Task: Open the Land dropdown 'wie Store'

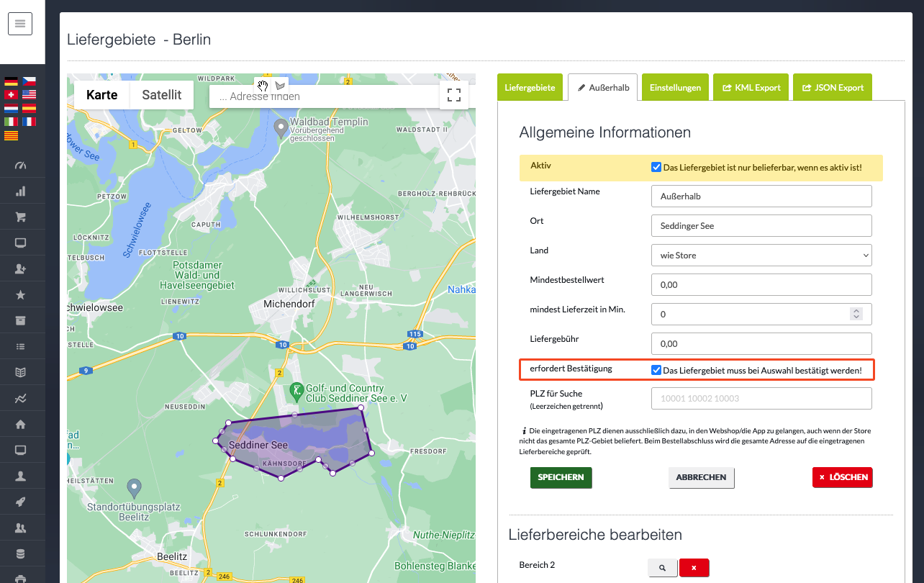Action: point(761,255)
